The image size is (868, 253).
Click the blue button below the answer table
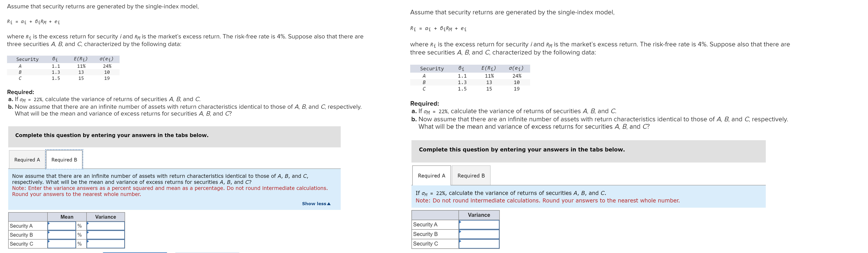[x=135, y=252]
